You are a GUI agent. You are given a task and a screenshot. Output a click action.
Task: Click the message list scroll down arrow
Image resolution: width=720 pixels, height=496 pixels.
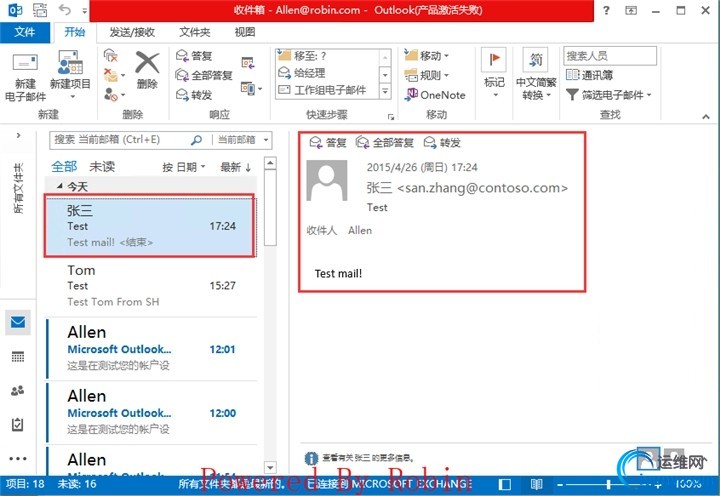coord(270,468)
